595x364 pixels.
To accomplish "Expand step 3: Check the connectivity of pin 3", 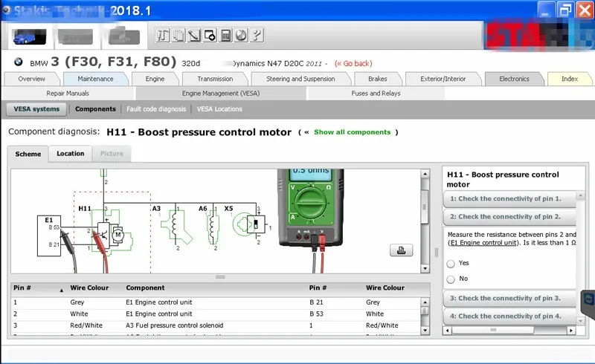I will coord(509,299).
